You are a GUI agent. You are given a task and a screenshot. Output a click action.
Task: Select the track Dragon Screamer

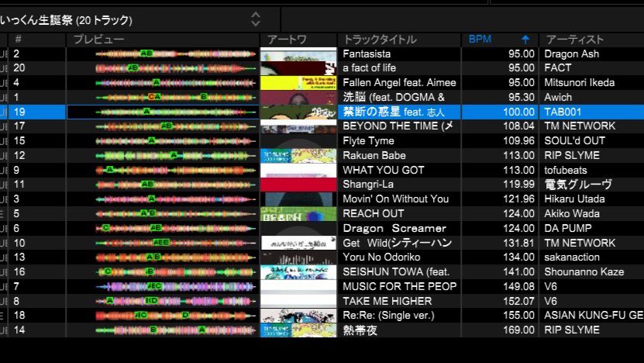(x=394, y=228)
